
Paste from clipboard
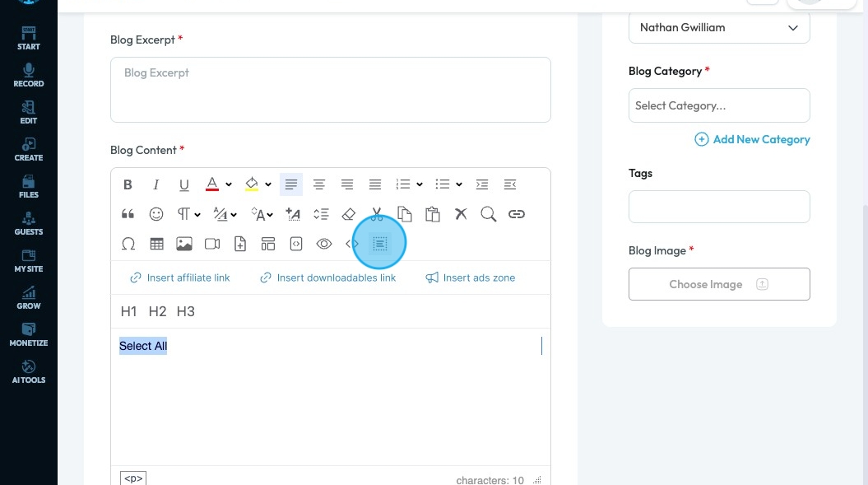pos(433,214)
